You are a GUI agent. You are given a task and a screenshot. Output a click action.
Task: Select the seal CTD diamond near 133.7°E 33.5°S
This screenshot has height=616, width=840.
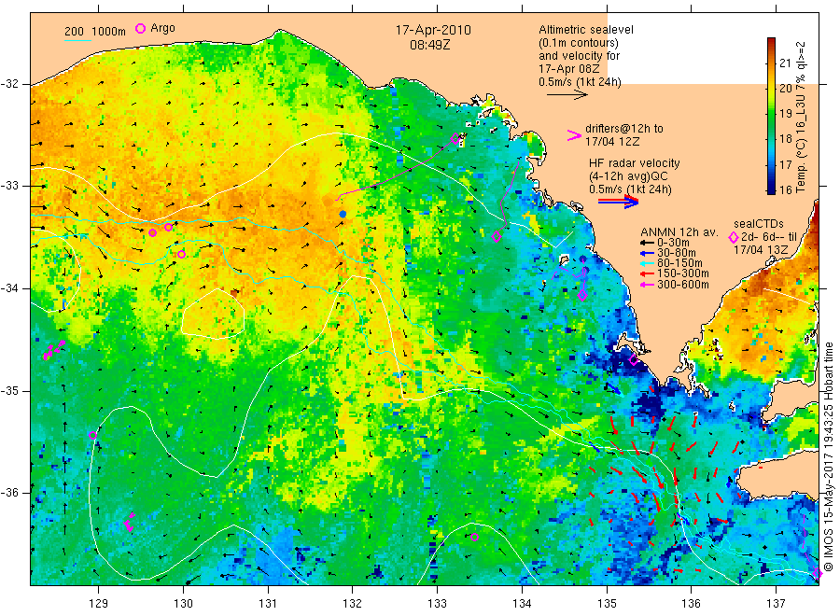(497, 237)
